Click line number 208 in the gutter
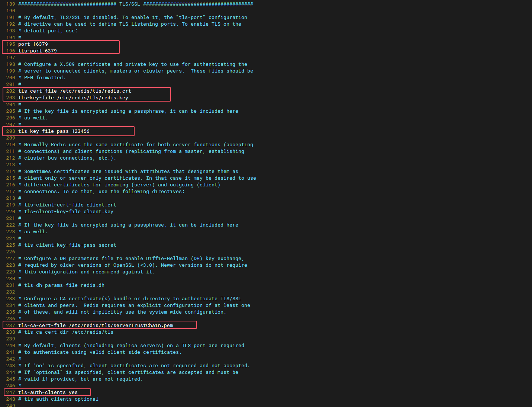The width and height of the screenshot is (532, 407). (10, 131)
